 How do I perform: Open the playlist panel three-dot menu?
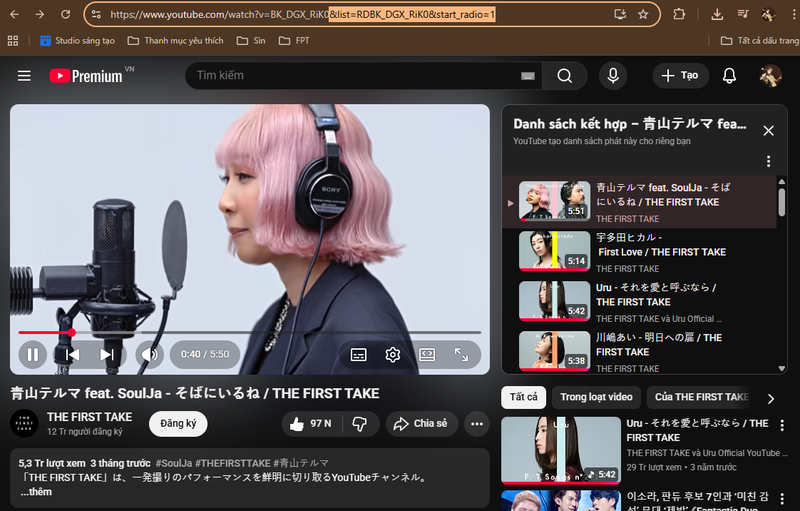(x=768, y=162)
